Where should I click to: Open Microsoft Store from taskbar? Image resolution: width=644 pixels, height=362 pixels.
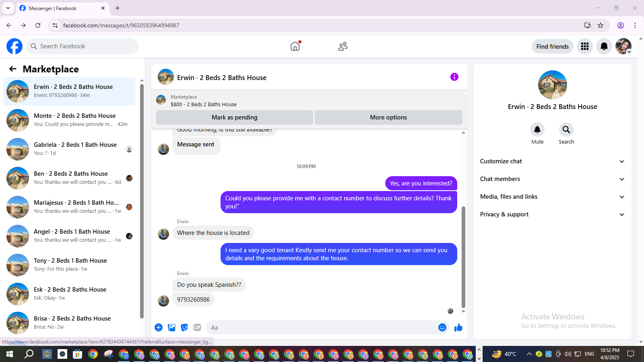coord(77,354)
